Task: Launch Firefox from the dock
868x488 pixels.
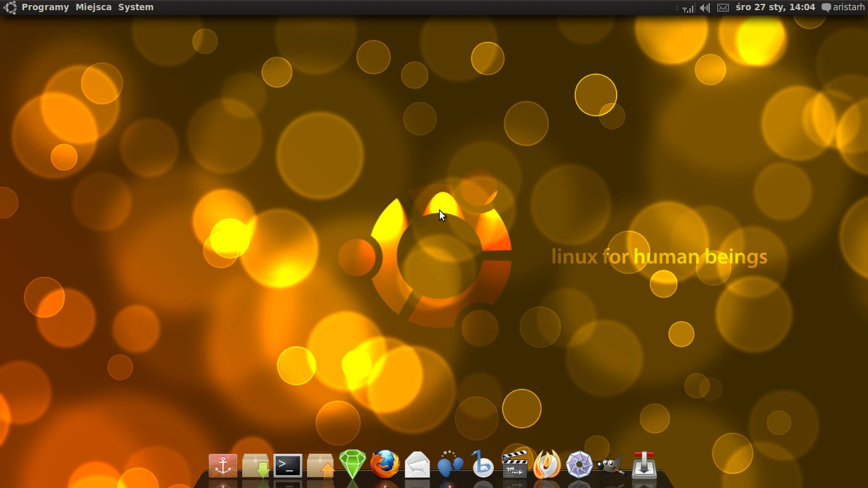Action: coord(385,464)
